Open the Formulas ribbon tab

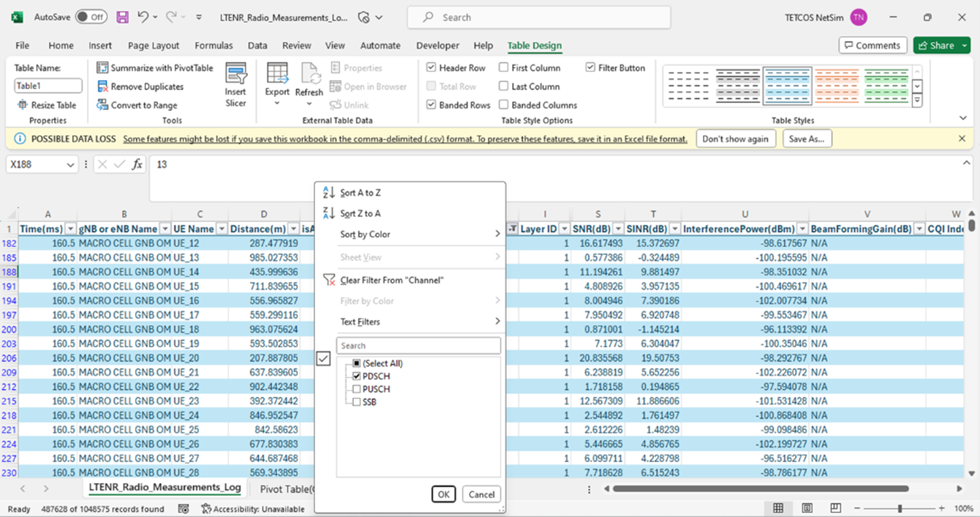(x=213, y=46)
